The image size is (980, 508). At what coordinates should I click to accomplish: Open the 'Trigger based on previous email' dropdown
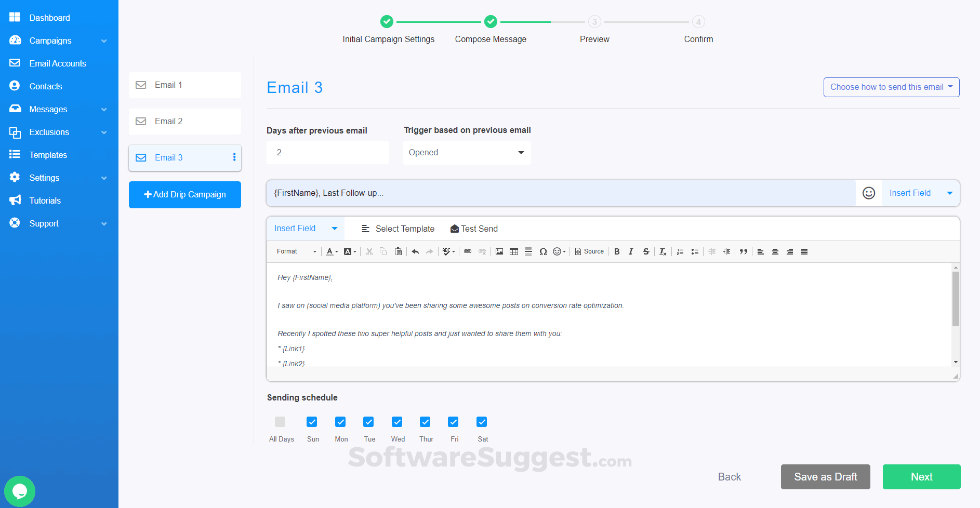(x=466, y=152)
